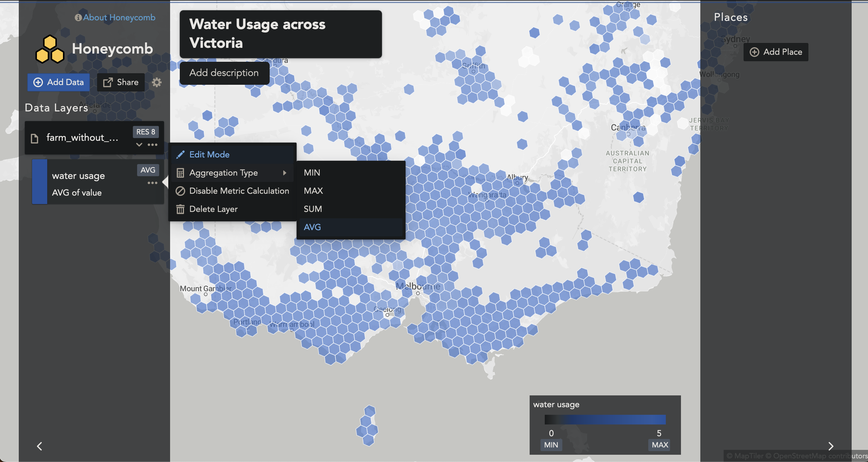Click the Honeycomb logo
The height and width of the screenshot is (462, 868).
point(50,48)
